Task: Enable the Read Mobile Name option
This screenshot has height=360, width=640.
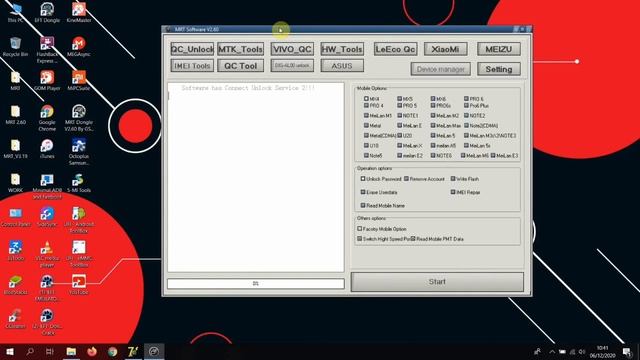Action: coord(363,205)
